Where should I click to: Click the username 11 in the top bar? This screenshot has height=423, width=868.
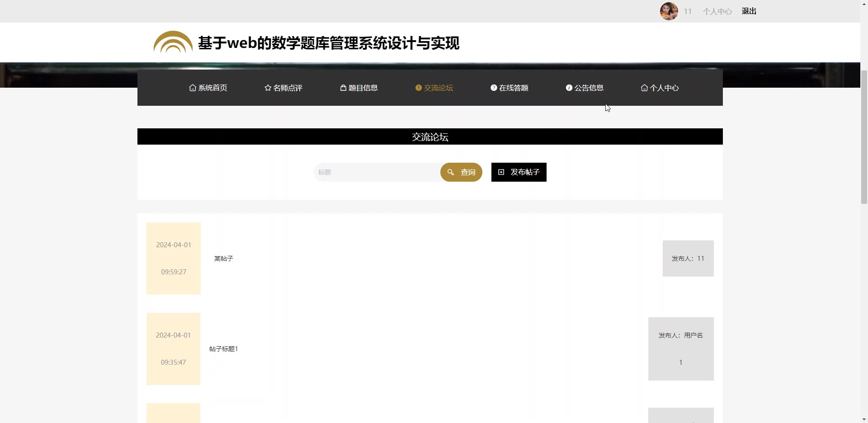click(x=688, y=11)
